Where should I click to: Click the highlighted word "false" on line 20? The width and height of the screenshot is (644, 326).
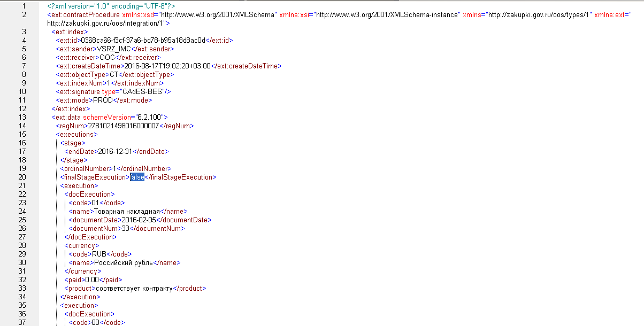tap(137, 177)
